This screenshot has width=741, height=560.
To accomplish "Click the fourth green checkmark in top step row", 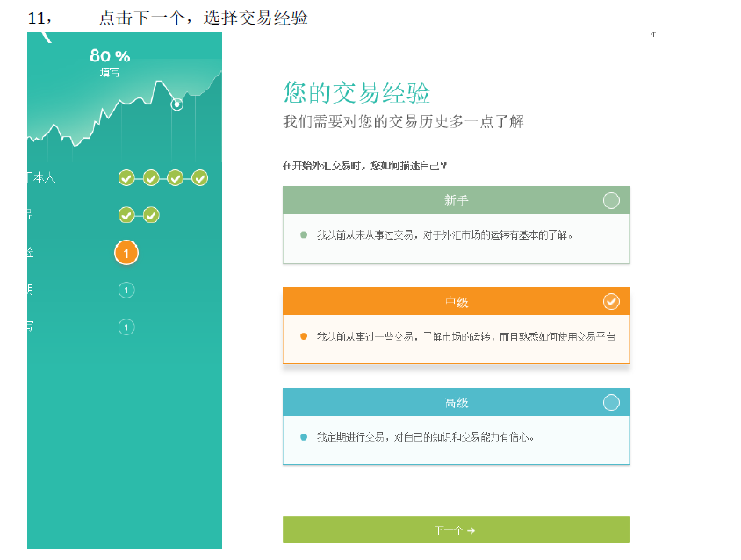I will point(199,178).
